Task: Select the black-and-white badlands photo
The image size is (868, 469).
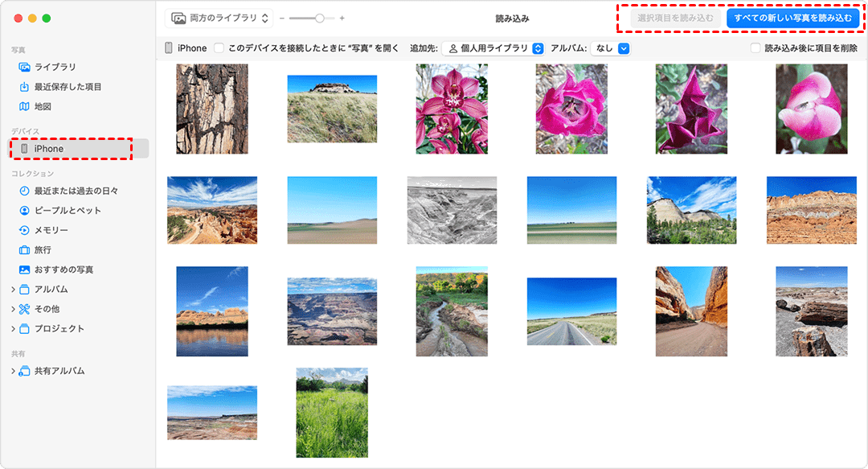Action: 452,210
